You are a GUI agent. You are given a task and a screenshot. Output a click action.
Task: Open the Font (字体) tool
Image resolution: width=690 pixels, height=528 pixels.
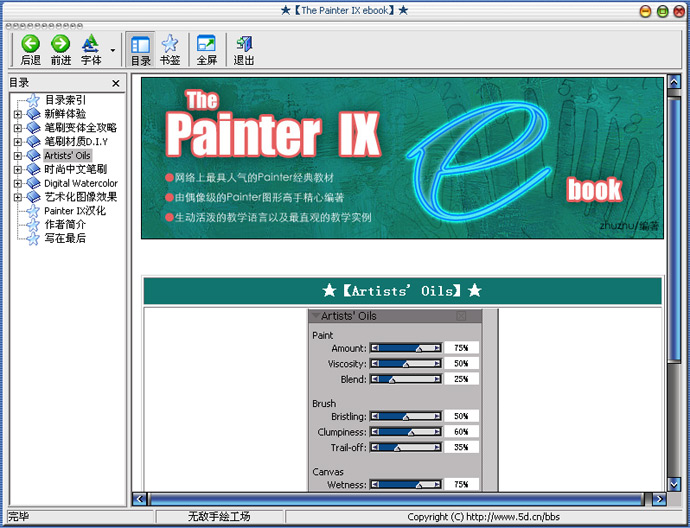(x=91, y=49)
